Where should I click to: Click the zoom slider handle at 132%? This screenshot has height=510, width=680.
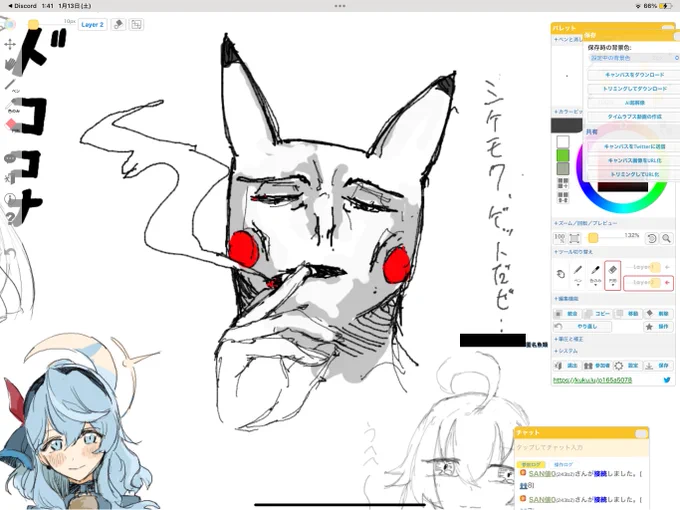coord(593,238)
